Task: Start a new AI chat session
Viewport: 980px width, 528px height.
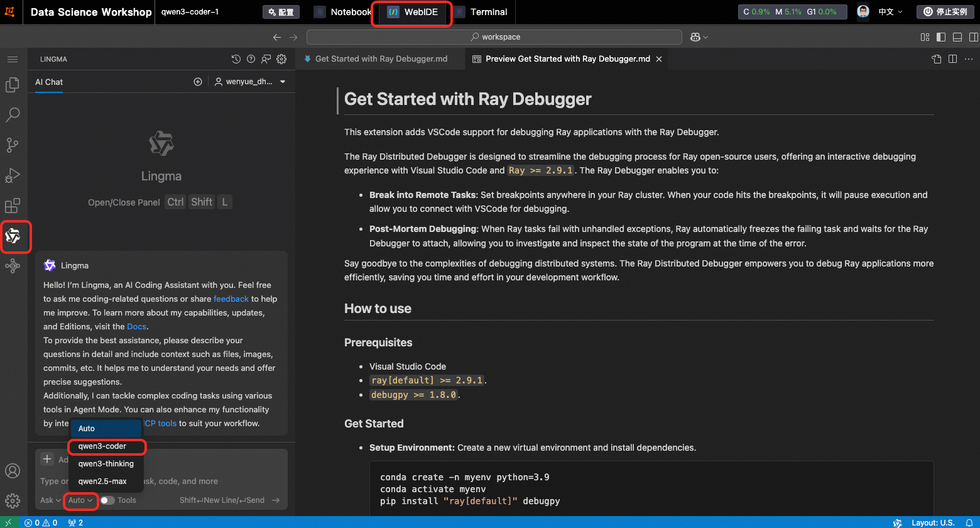Action: pos(198,82)
